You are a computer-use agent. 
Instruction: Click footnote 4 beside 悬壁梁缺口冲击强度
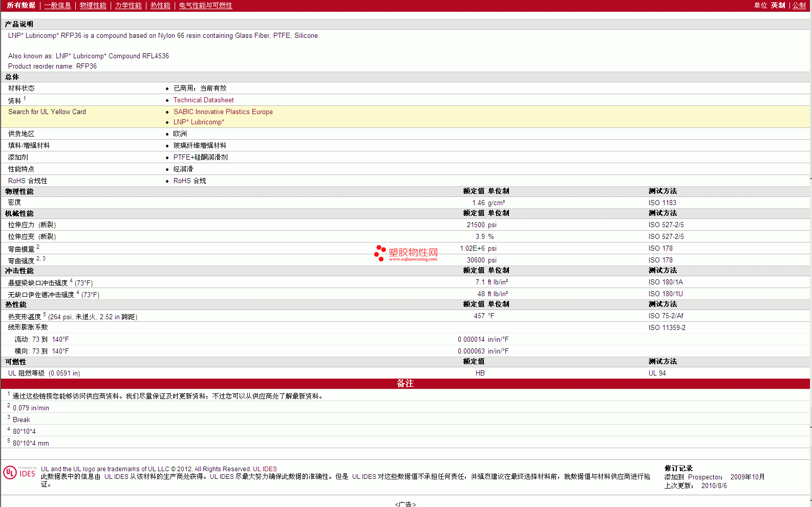71,280
